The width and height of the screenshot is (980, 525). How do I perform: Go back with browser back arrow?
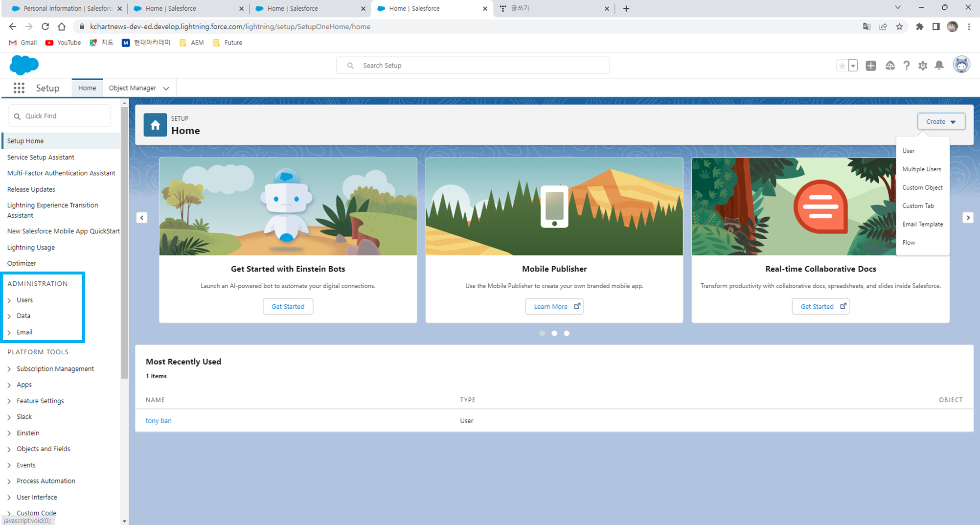(x=13, y=26)
